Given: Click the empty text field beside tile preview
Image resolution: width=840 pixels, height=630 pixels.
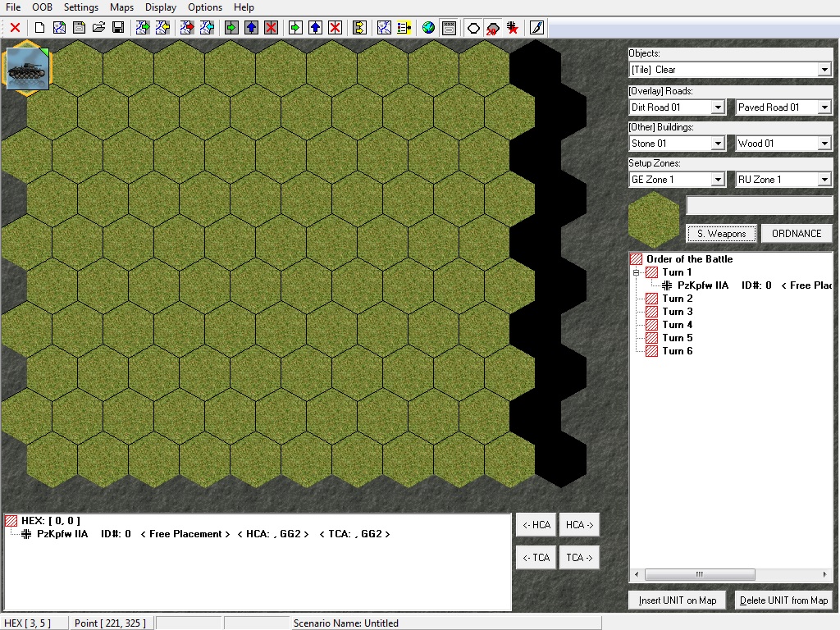Looking at the screenshot, I should pyautogui.click(x=759, y=206).
